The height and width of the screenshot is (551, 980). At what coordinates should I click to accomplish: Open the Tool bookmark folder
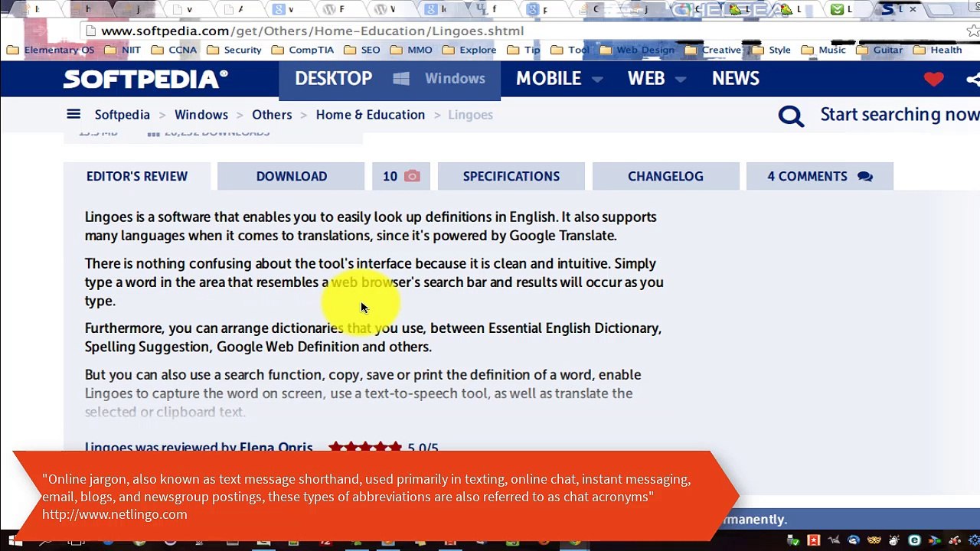click(x=570, y=50)
